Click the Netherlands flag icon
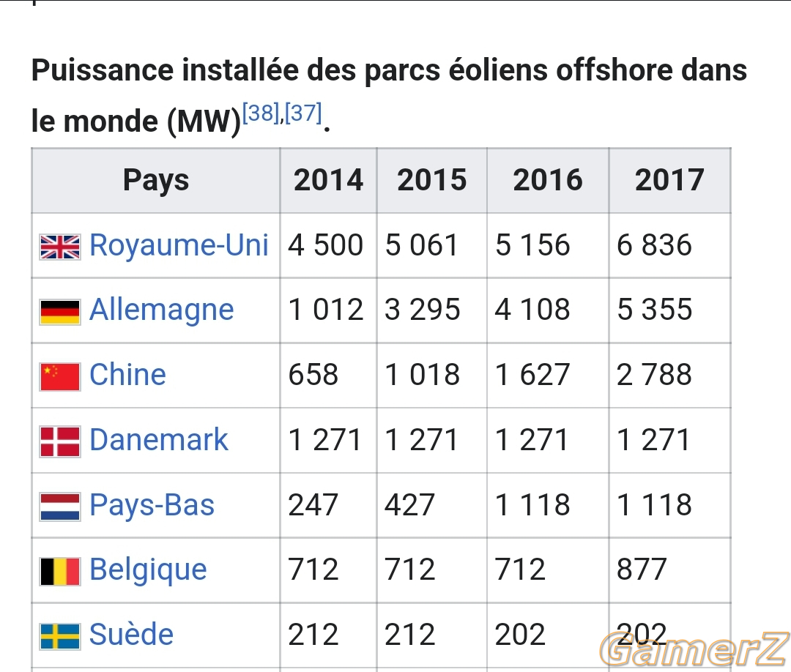Screen dimensions: 791x672 pyautogui.click(x=60, y=507)
